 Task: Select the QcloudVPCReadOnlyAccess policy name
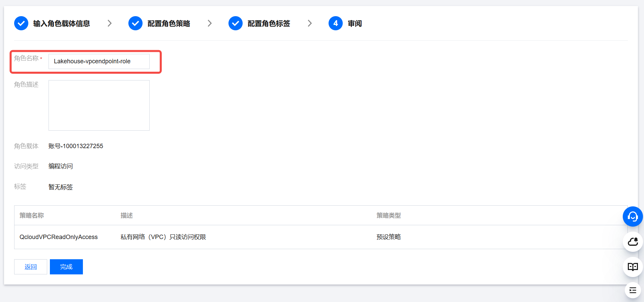[59, 237]
